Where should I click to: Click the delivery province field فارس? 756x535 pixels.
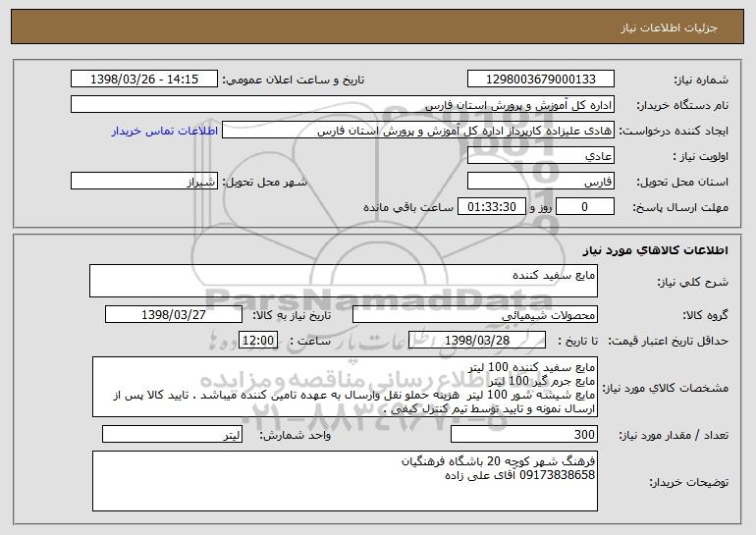click(540, 182)
